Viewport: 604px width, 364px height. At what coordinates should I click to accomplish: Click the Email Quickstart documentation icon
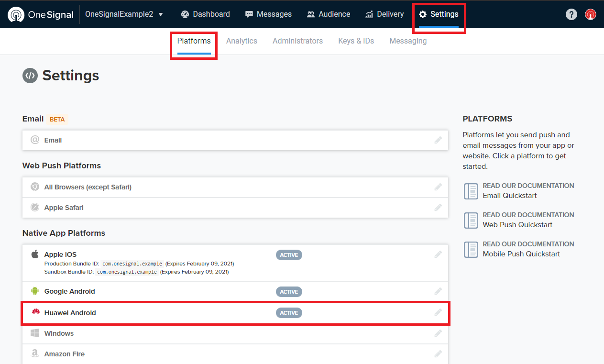pyautogui.click(x=471, y=191)
